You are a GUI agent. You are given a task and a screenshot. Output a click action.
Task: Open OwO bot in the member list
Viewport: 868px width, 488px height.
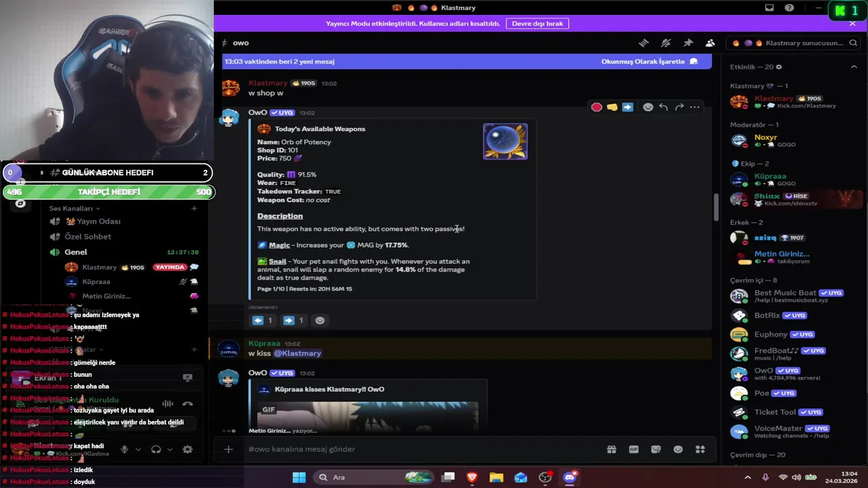coord(794,373)
